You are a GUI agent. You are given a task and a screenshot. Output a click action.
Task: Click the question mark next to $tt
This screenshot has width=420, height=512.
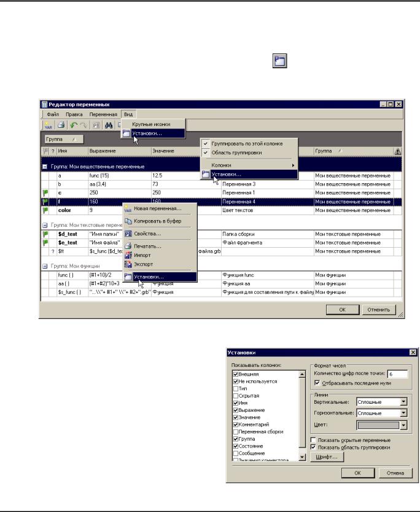click(53, 251)
